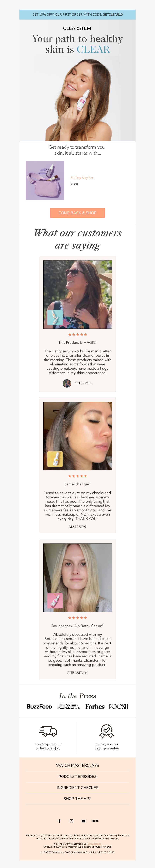Click the purple All Day Slay Set thumbnail
The image size is (155, 868).
coord(45,181)
